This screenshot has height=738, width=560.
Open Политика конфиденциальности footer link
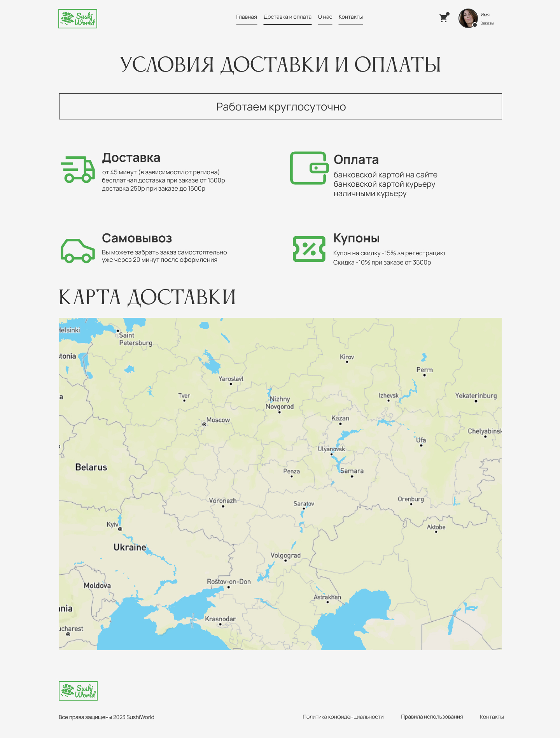click(343, 717)
